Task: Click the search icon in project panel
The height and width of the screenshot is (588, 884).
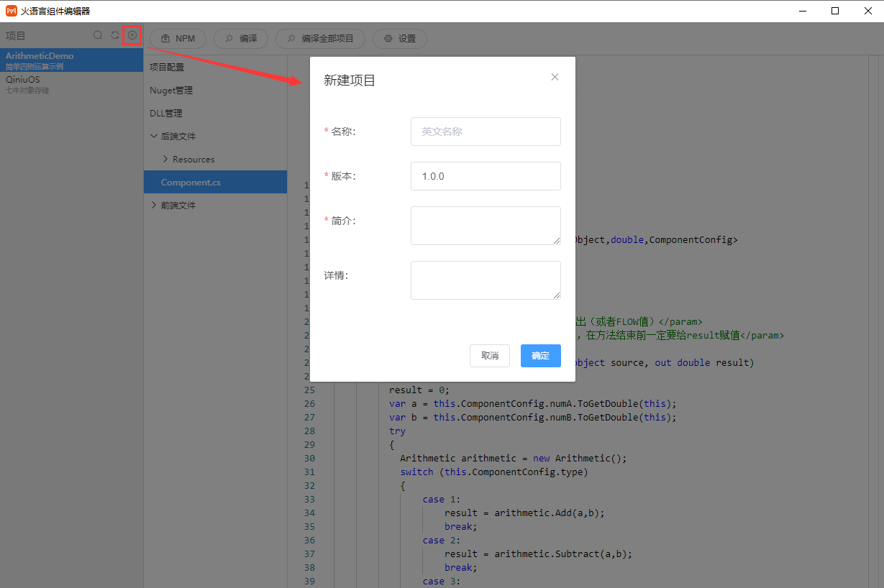Action: point(98,35)
